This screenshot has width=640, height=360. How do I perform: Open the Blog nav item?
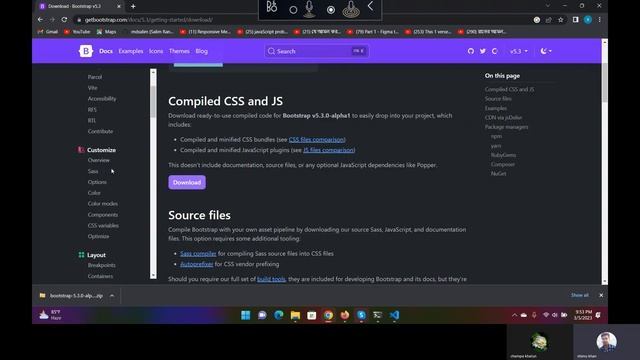pos(202,51)
